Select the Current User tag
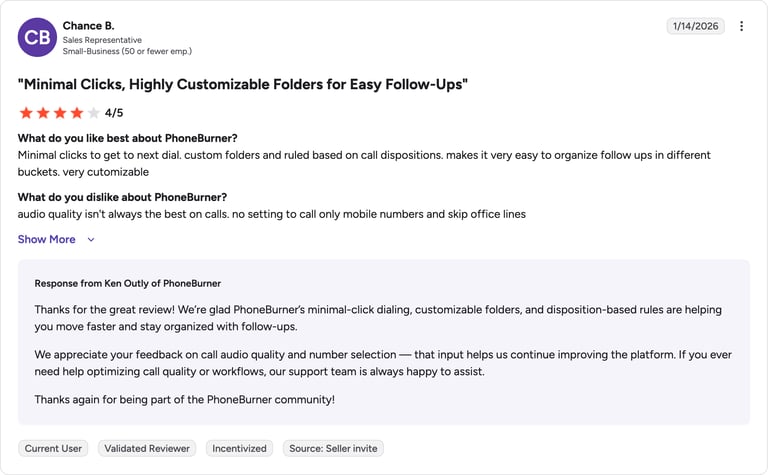The height and width of the screenshot is (475, 768). click(x=53, y=449)
